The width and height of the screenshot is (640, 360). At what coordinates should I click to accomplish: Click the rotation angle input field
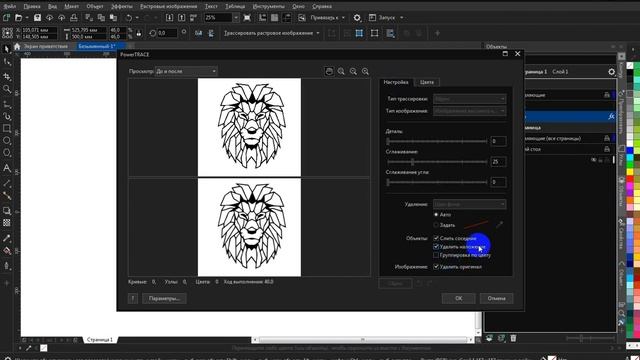coord(167,33)
